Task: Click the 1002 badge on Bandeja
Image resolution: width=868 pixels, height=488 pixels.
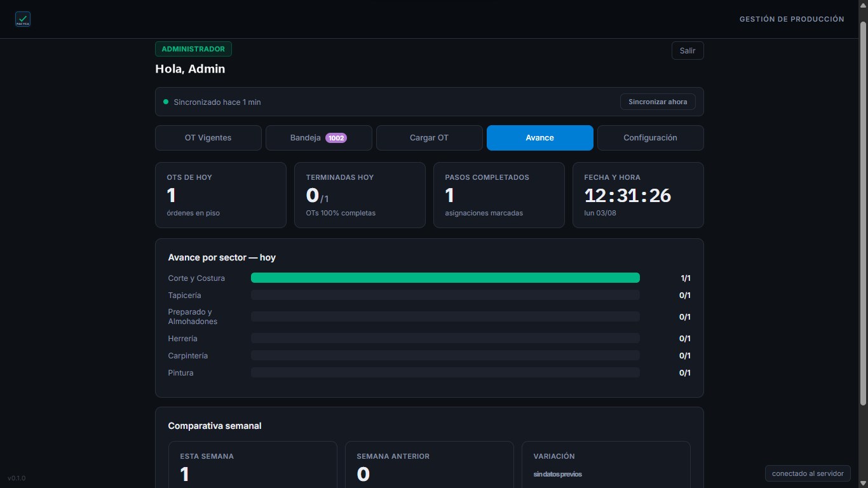Action: [336, 138]
